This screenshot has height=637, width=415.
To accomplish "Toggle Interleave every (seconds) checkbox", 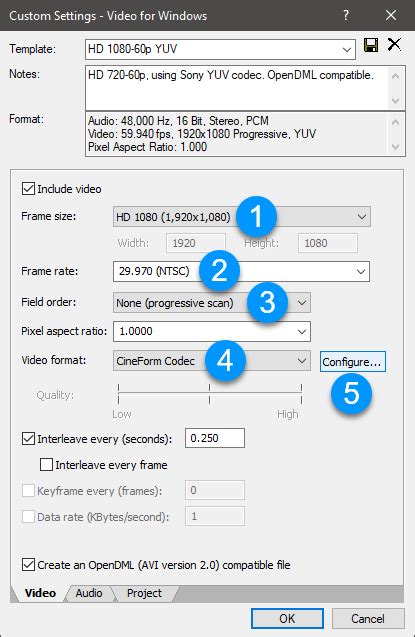I will (x=28, y=439).
